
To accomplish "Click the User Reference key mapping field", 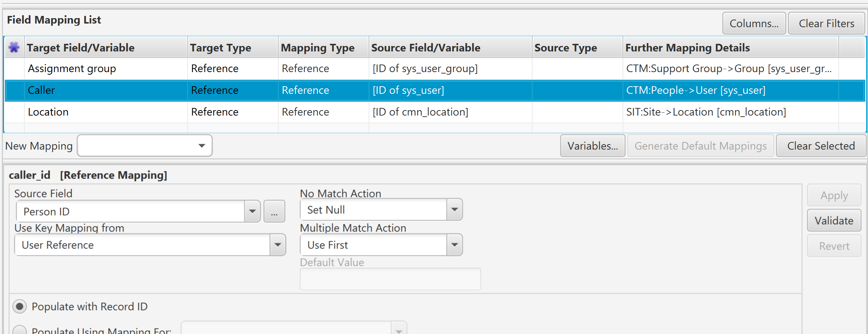I will pos(143,245).
